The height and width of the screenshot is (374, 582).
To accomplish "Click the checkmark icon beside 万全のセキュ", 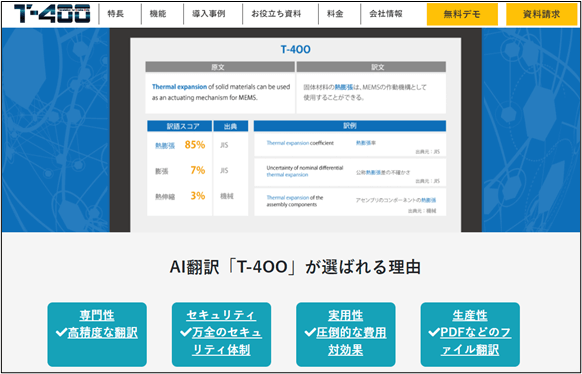I will pos(185,333).
